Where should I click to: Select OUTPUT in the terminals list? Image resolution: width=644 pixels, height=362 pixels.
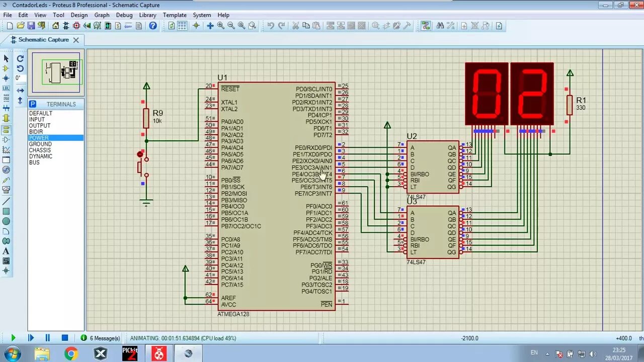coord(40,126)
